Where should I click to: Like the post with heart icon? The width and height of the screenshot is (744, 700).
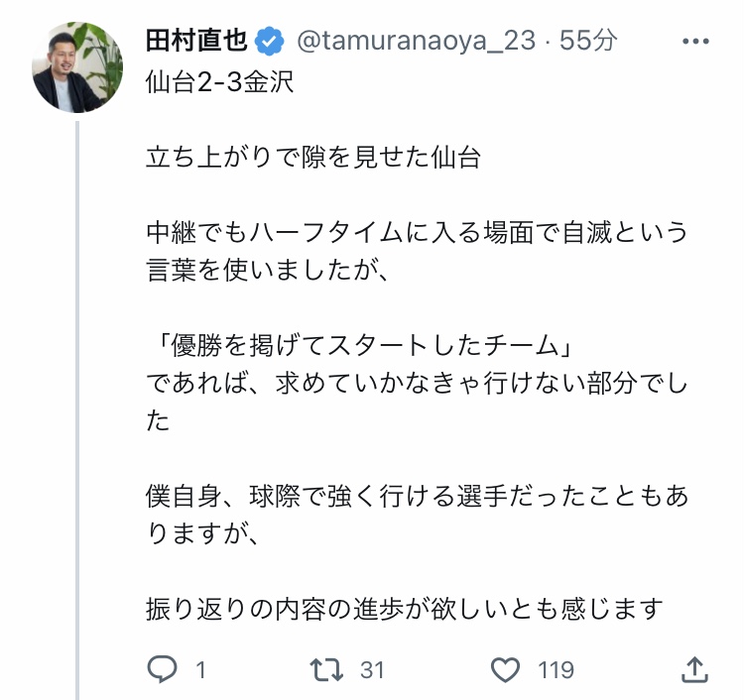(505, 669)
